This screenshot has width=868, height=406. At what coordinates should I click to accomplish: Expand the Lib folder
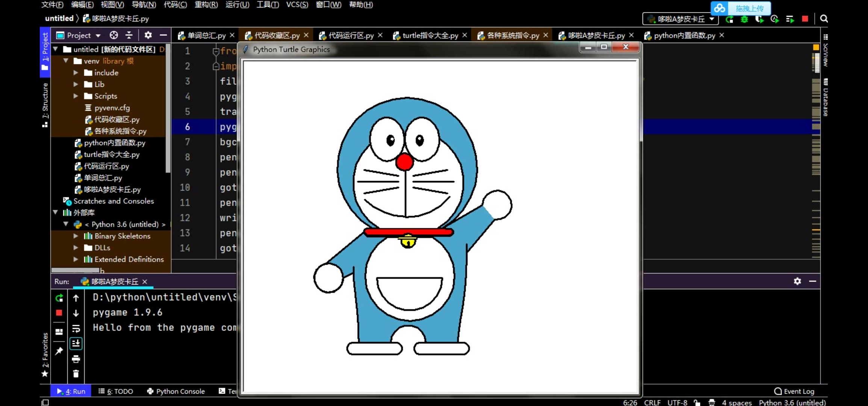[x=76, y=84]
